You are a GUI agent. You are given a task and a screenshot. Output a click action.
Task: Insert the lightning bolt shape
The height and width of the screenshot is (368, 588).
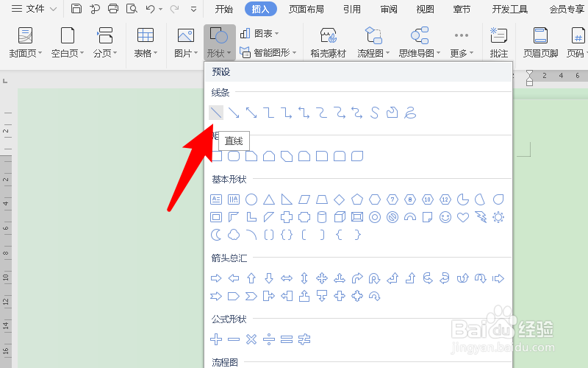(481, 217)
